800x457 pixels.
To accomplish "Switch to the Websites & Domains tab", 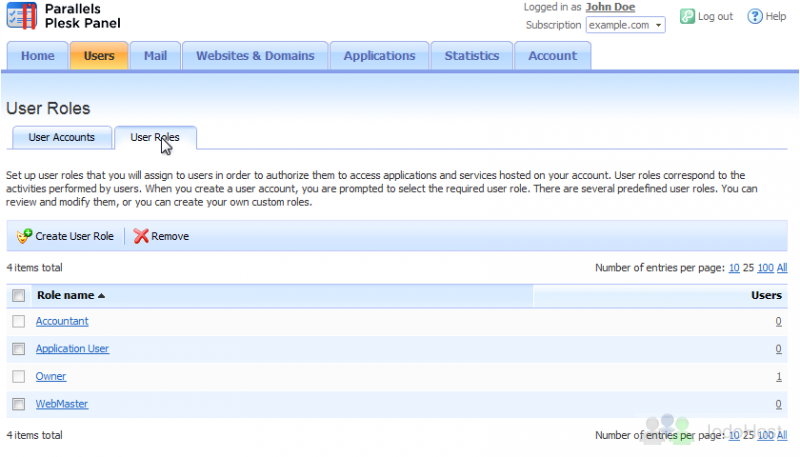I will click(x=255, y=56).
